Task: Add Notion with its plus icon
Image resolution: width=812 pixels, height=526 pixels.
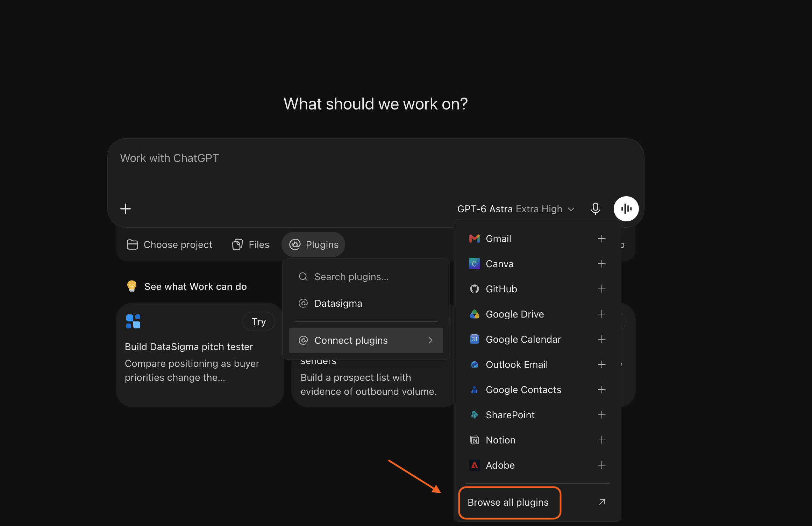Action: point(601,440)
